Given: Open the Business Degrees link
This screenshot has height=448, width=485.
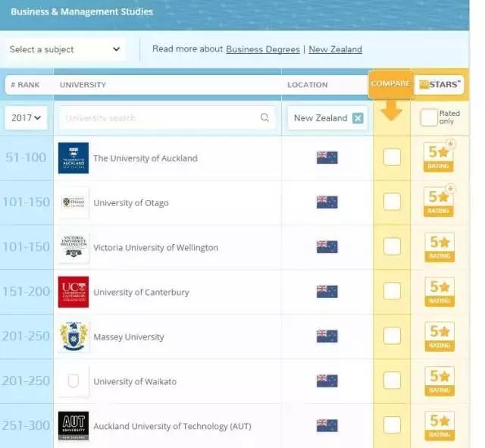Looking at the screenshot, I should tap(262, 49).
